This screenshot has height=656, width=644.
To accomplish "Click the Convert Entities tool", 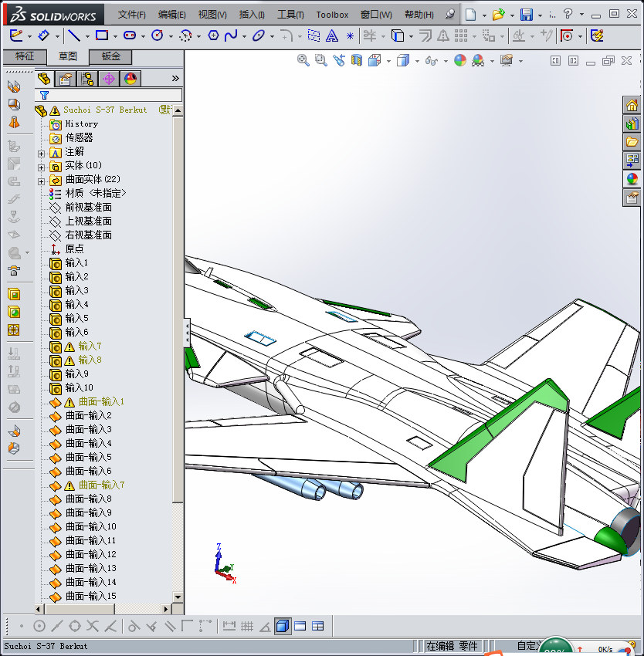I will [398, 36].
